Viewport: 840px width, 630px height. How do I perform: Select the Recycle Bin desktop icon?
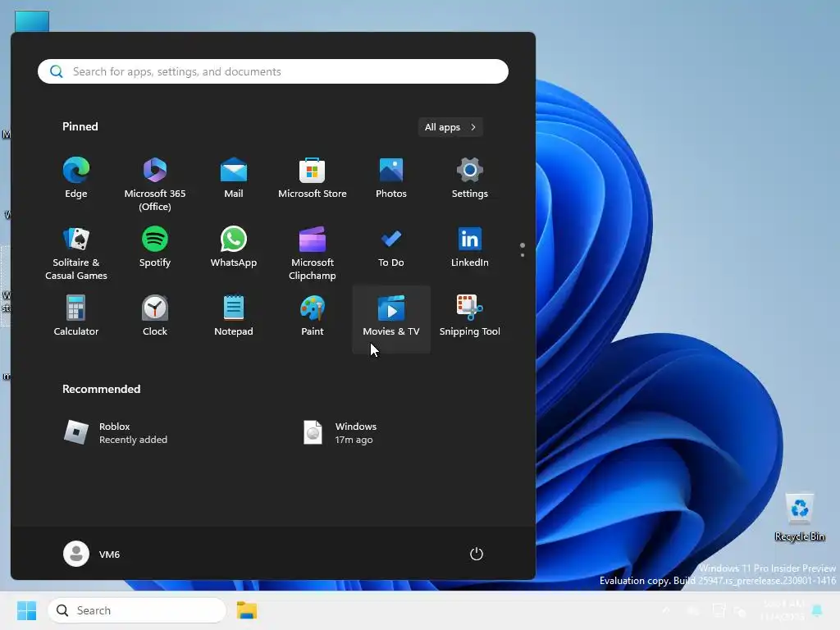click(799, 518)
